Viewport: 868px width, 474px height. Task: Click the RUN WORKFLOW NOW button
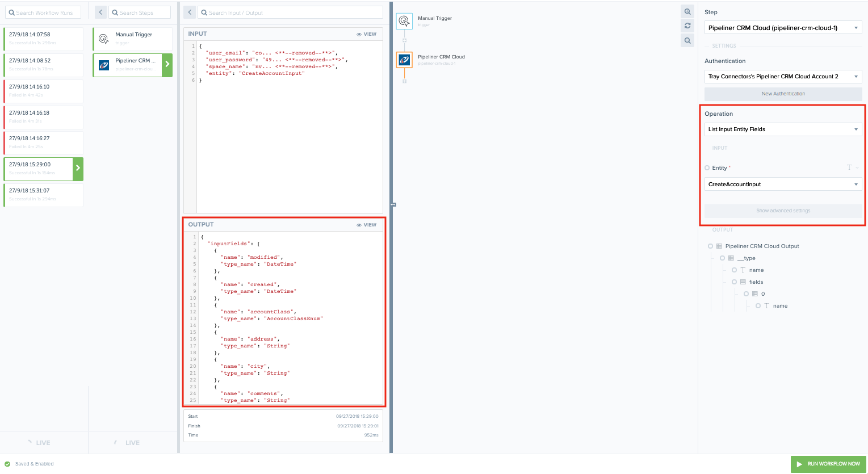pyautogui.click(x=828, y=464)
